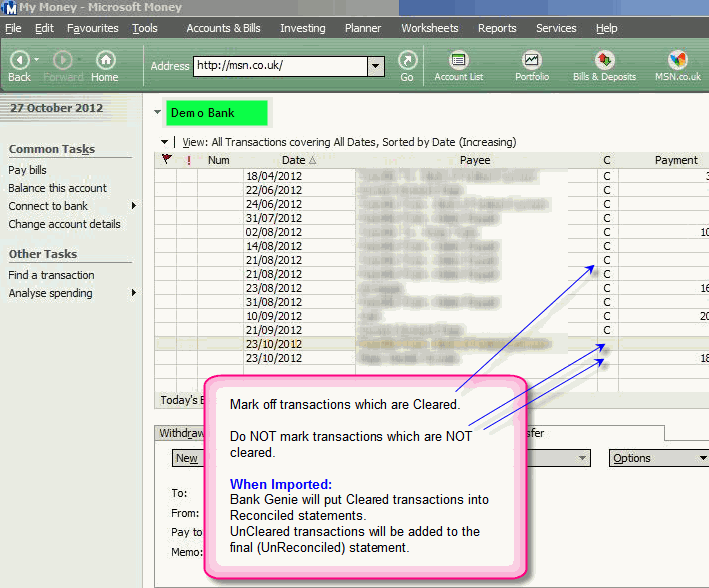
Task: Open the View options dropdown arrow
Action: coord(164,142)
